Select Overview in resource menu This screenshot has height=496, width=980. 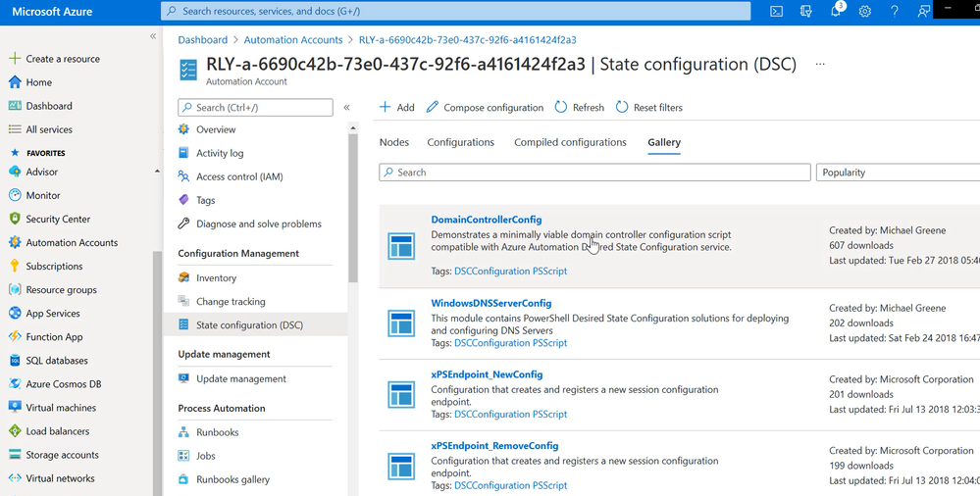click(207, 130)
